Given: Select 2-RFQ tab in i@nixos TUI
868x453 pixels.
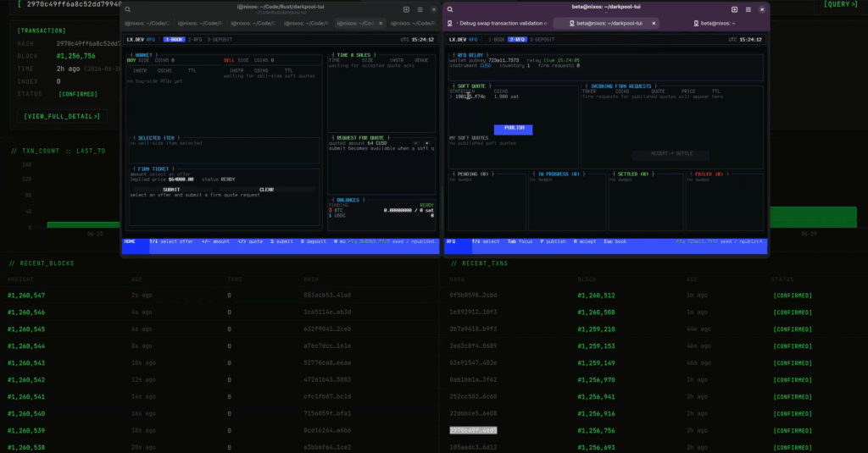Looking at the screenshot, I should (195, 40).
